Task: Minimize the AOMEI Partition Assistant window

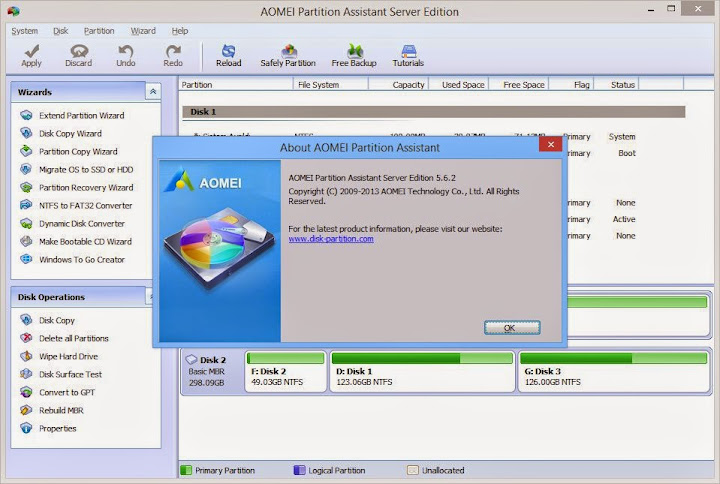Action: coord(651,10)
